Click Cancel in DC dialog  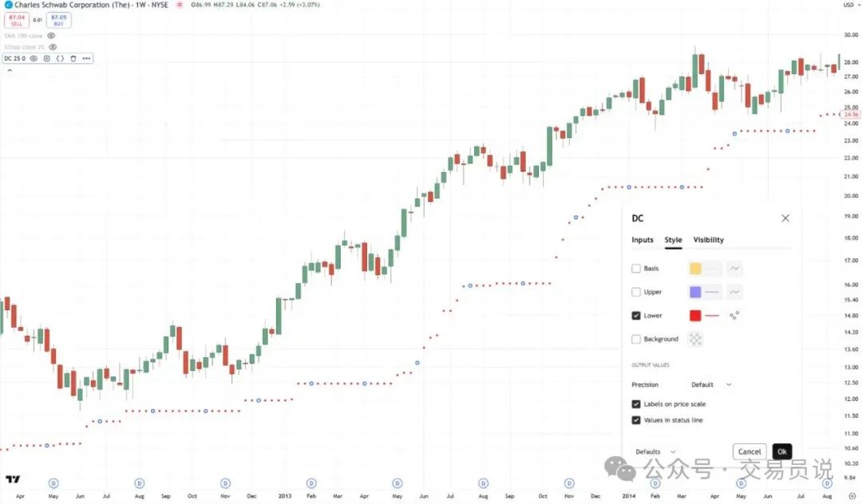[x=749, y=452]
